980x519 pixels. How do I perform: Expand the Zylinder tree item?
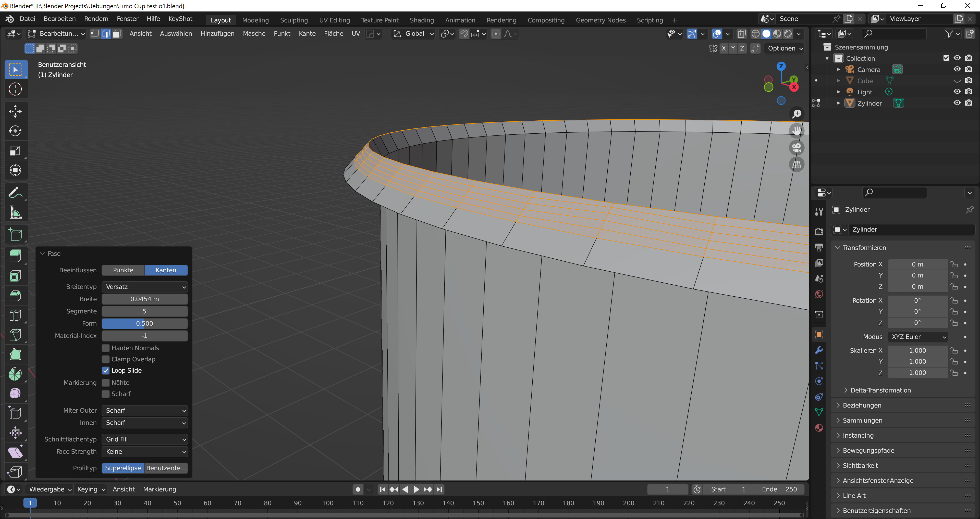838,103
